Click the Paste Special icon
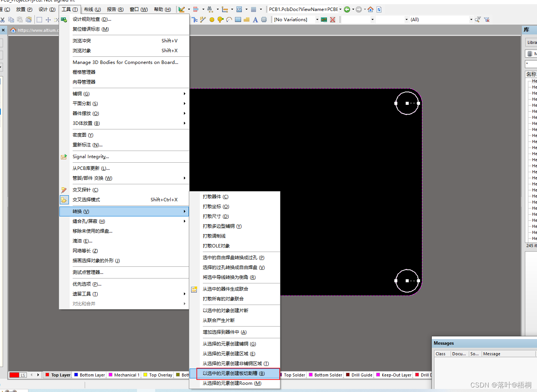 (28, 20)
